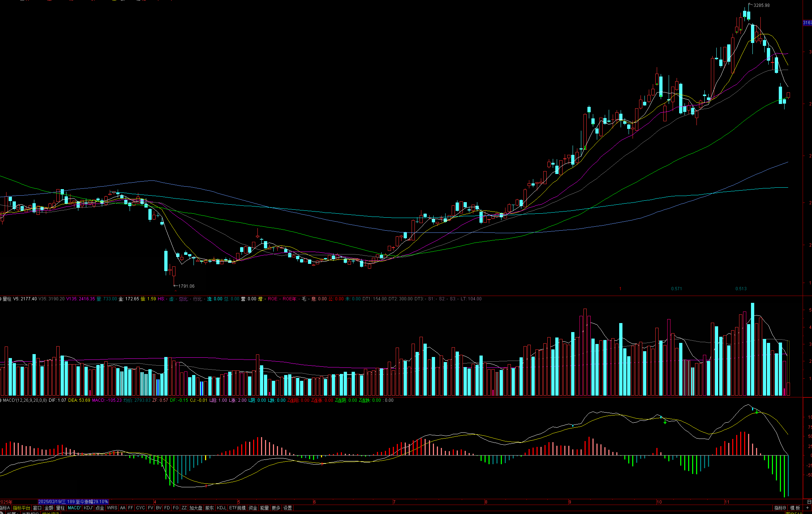Select the 加大盘 overlay index option
This screenshot has height=514, width=812.
tap(196, 508)
